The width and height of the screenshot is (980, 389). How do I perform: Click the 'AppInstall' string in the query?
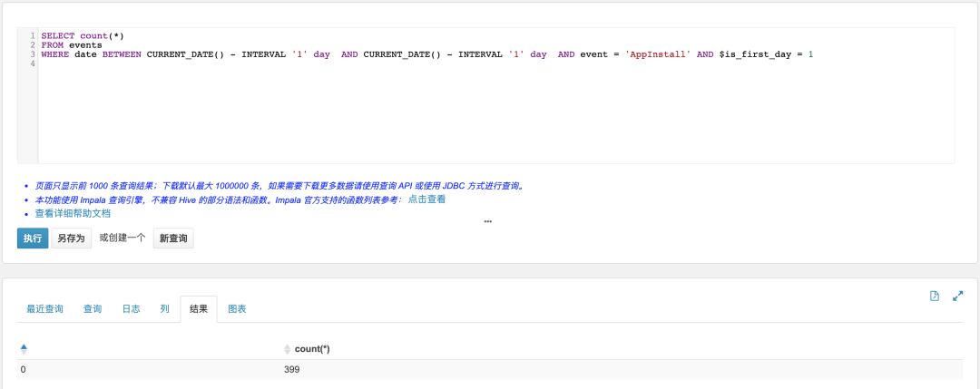(658, 54)
